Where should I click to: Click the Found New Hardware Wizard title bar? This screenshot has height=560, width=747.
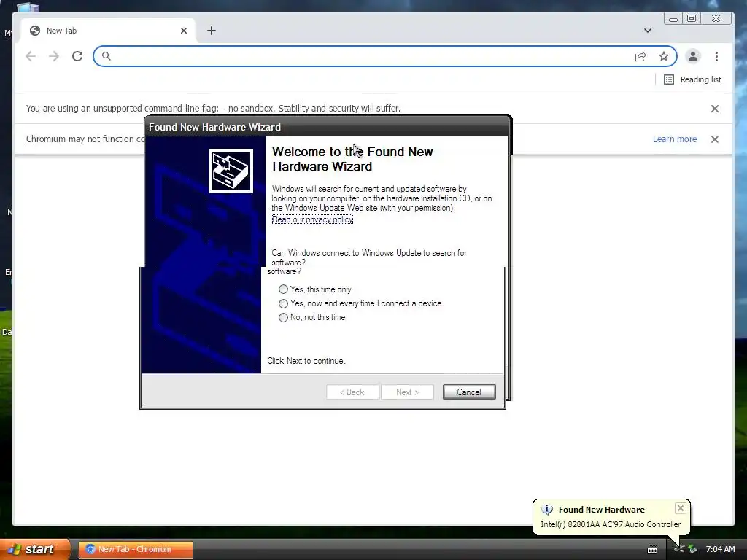click(328, 127)
